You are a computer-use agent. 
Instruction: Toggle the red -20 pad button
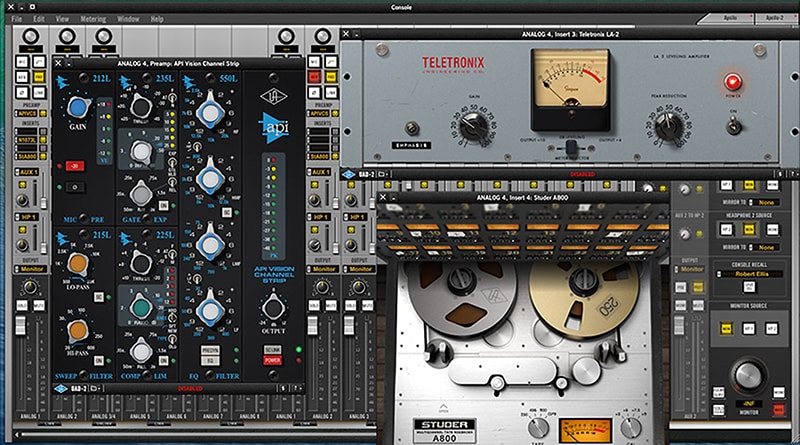click(x=75, y=166)
